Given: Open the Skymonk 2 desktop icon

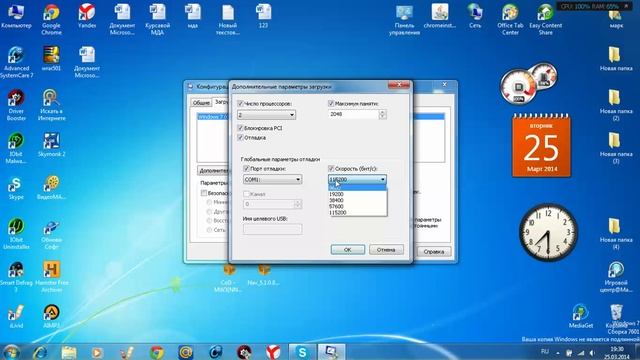Looking at the screenshot, I should 51,145.
